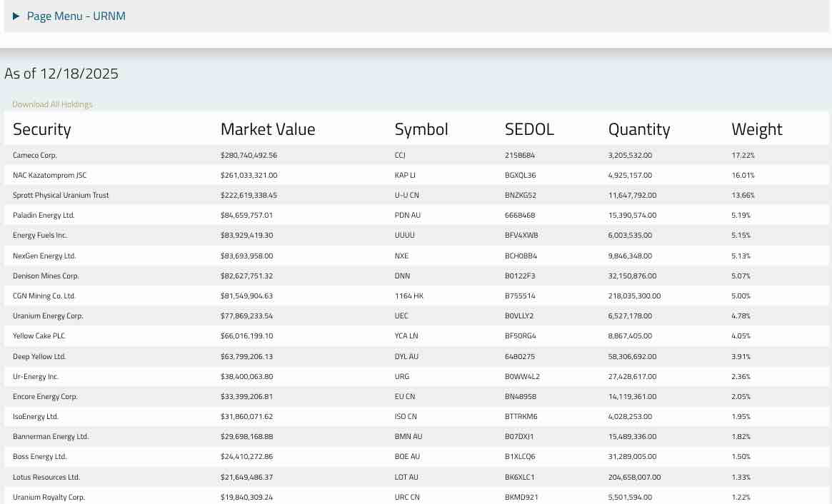Click the Uranium Royalty Corp. security name
The height and width of the screenshot is (504, 832).
49,497
